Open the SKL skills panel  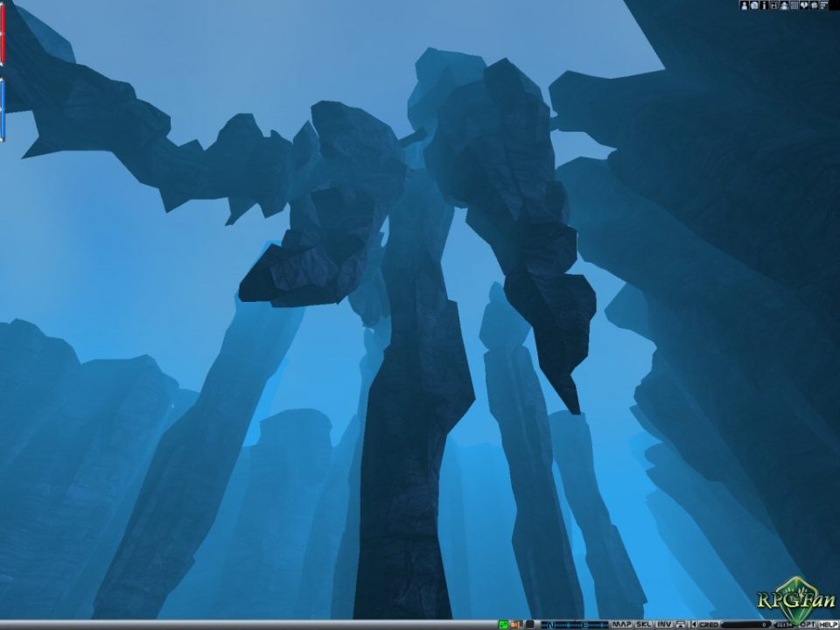643,625
